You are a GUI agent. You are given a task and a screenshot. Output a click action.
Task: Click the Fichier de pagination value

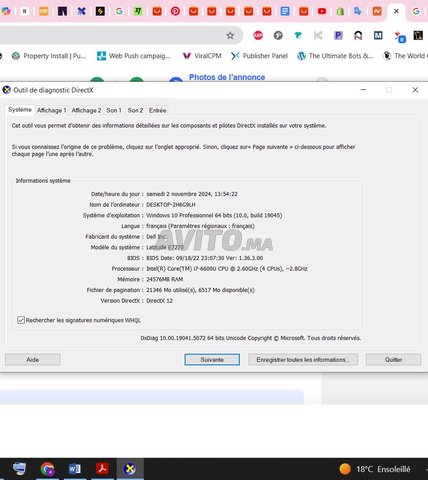click(x=200, y=290)
